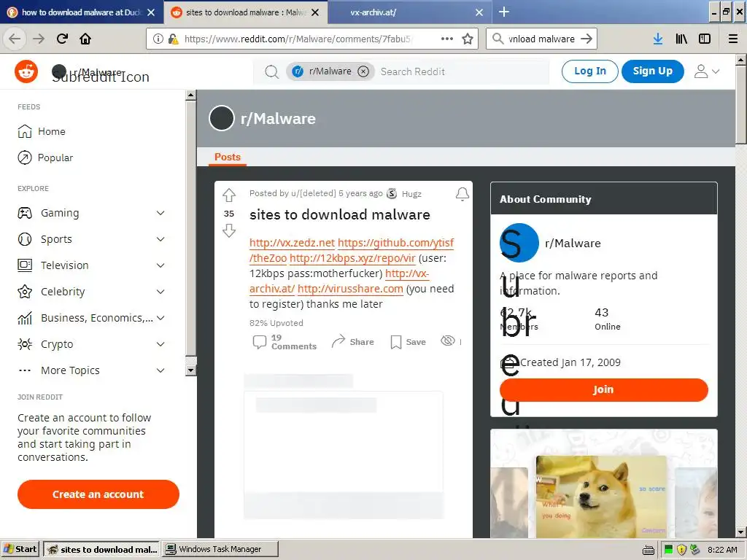Click the Hugz award icon

click(392, 193)
